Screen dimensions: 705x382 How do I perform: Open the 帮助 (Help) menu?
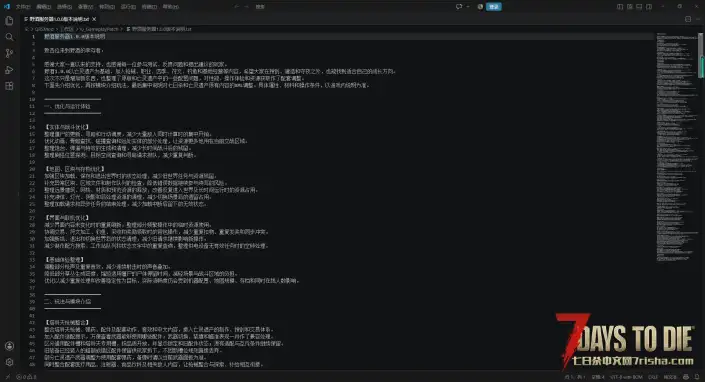tap(171, 7)
